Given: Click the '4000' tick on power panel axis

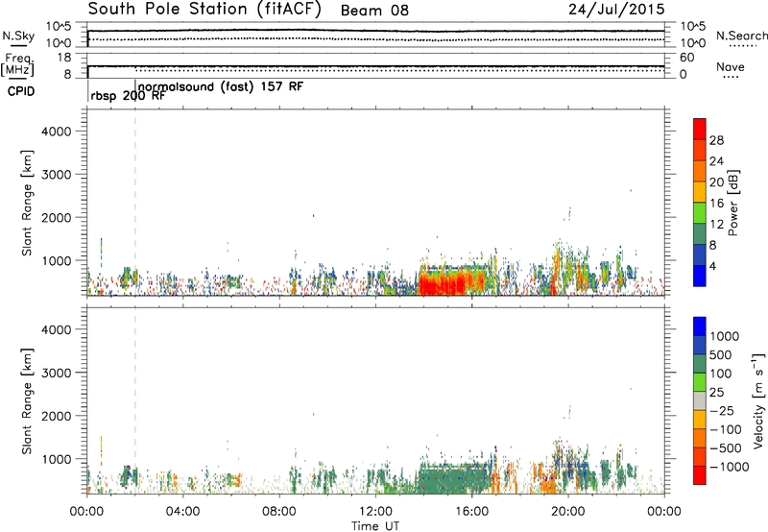Looking at the screenshot, I should point(56,132).
